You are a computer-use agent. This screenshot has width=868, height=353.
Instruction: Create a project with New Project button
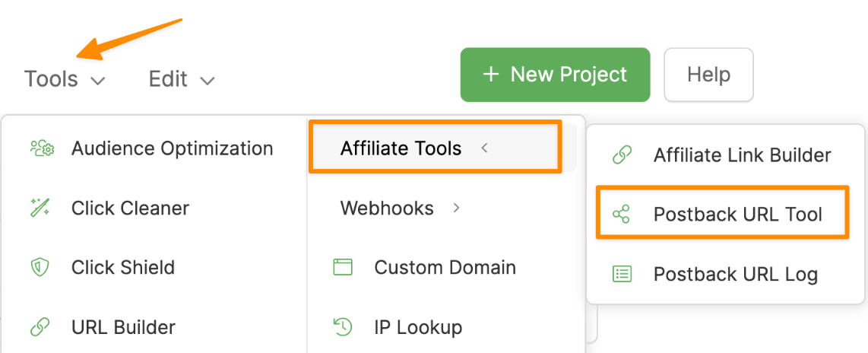555,75
